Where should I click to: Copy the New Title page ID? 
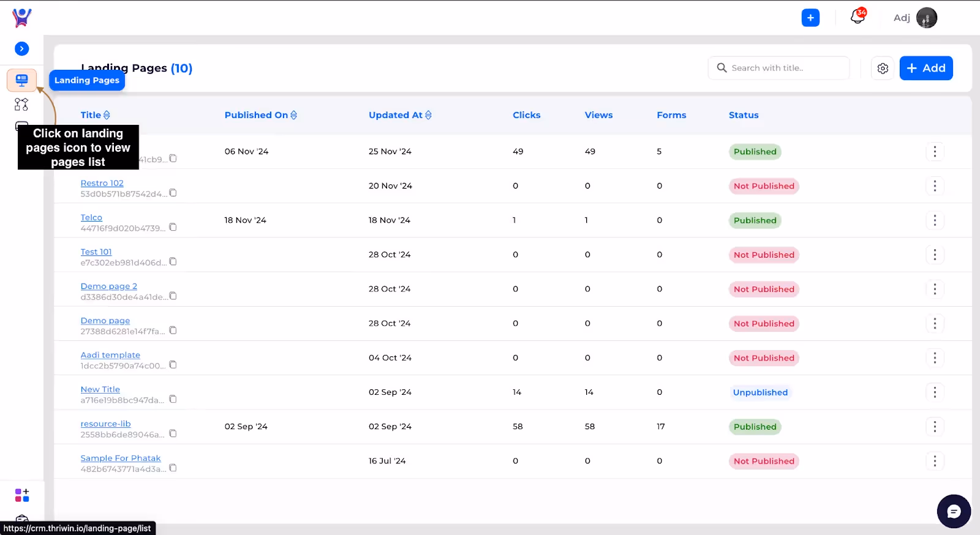point(173,399)
